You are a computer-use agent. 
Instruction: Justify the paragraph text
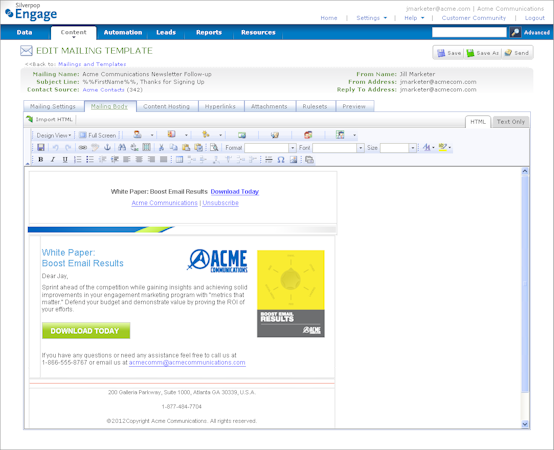[163, 159]
